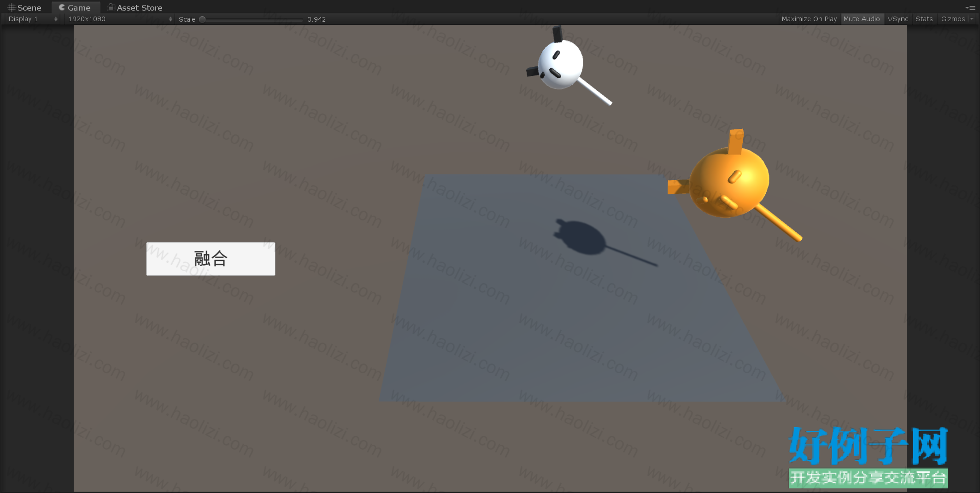Click the 融合 button
This screenshot has width=980, height=493.
[x=211, y=259]
